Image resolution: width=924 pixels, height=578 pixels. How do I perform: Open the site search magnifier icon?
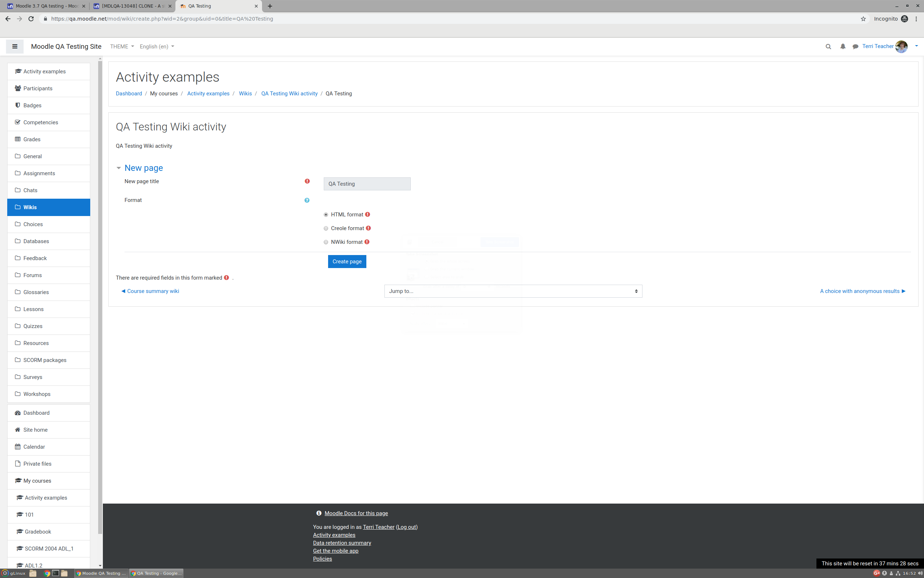click(x=828, y=47)
